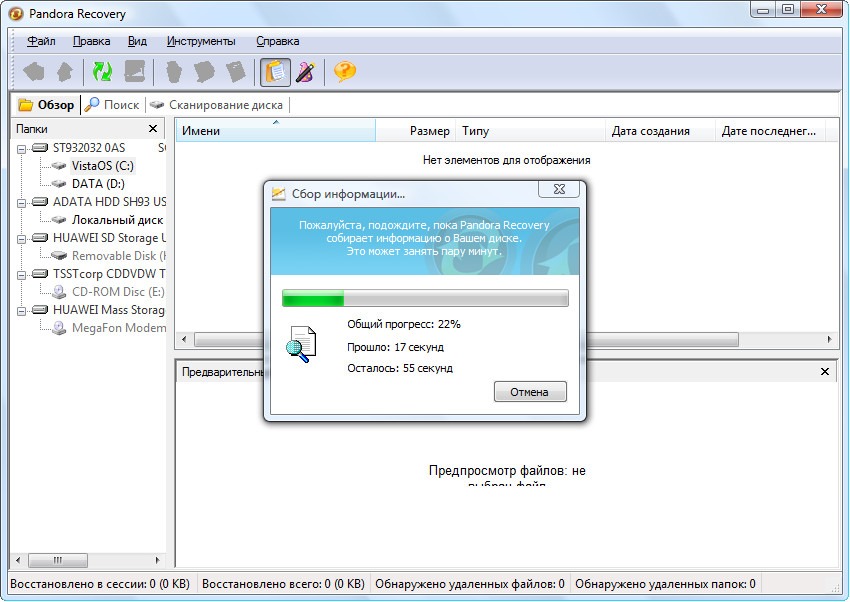Viewport: 850px width, 602px height.
Task: Select TSSTcorp CDDVDW device in tree
Action: (109, 274)
